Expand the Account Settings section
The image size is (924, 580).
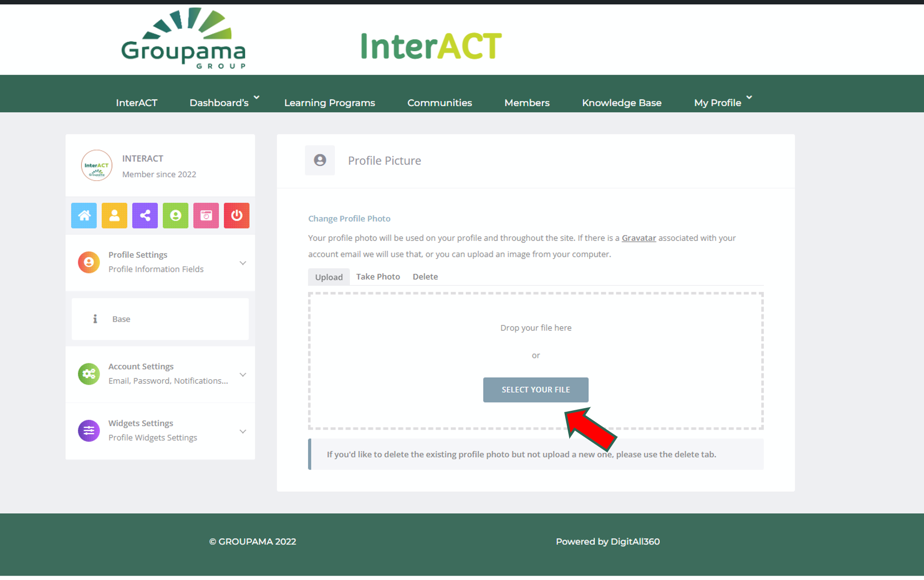point(242,374)
